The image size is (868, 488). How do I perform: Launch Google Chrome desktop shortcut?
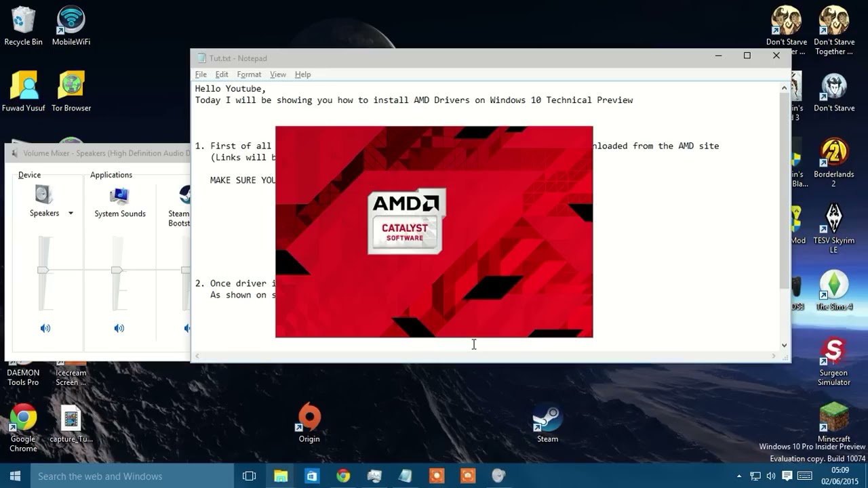pos(23,428)
